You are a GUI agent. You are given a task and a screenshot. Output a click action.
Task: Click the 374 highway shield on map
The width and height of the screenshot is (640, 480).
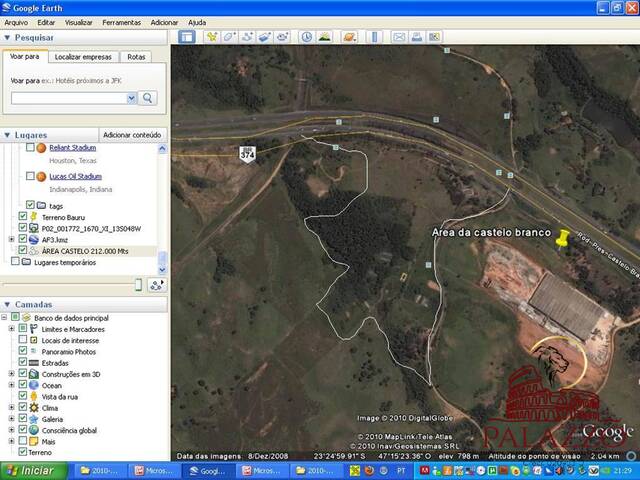tap(247, 154)
